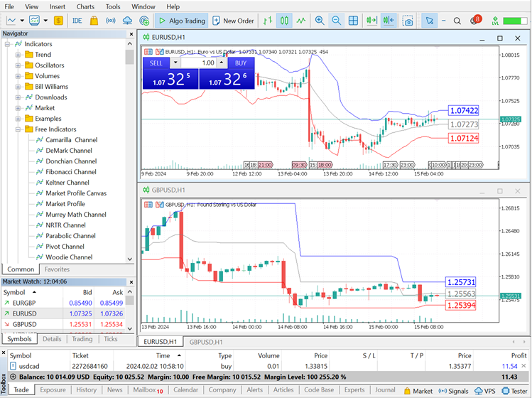Collapse the Free Indicators folder
This screenshot has width=532, height=398.
click(x=18, y=129)
